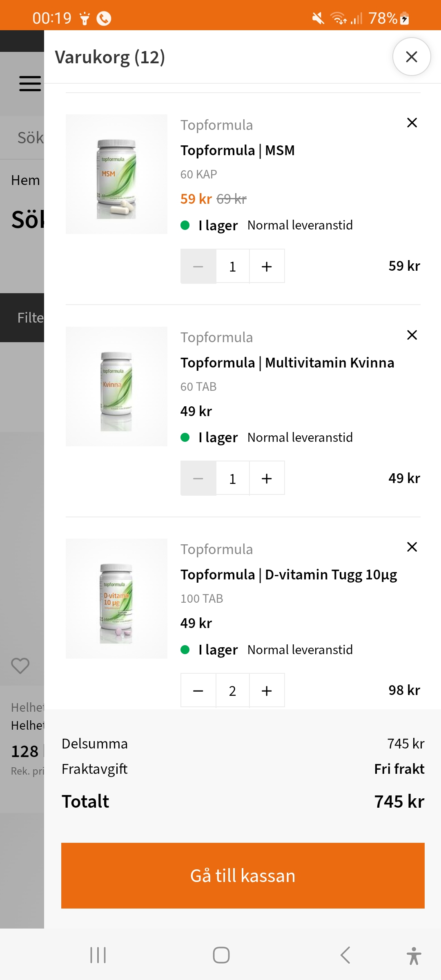This screenshot has height=980, width=441.
Task: Increase MSM quantity with plus button
Action: point(267,266)
